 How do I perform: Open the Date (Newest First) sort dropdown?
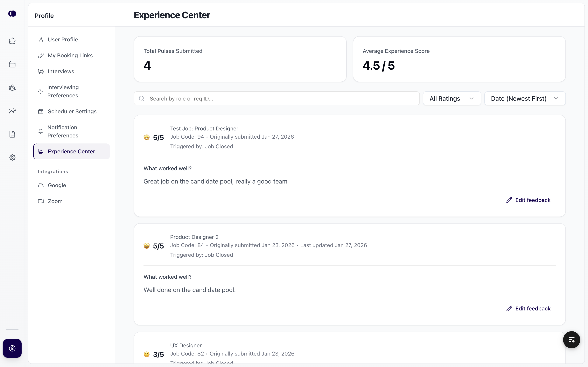pyautogui.click(x=525, y=98)
